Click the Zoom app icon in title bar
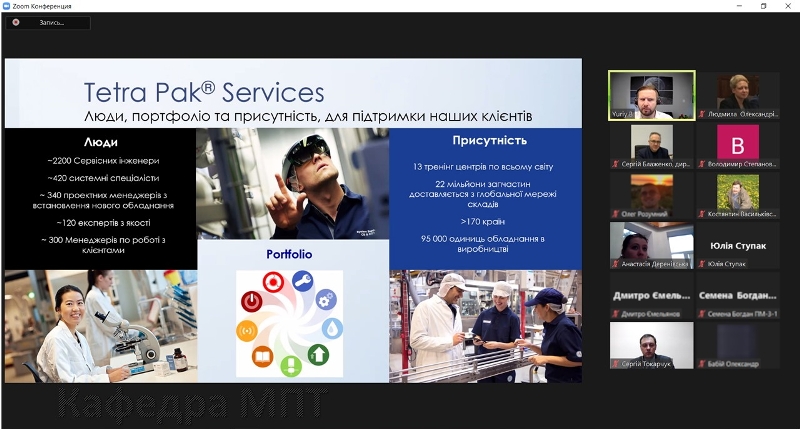The height and width of the screenshot is (429, 800). point(6,6)
